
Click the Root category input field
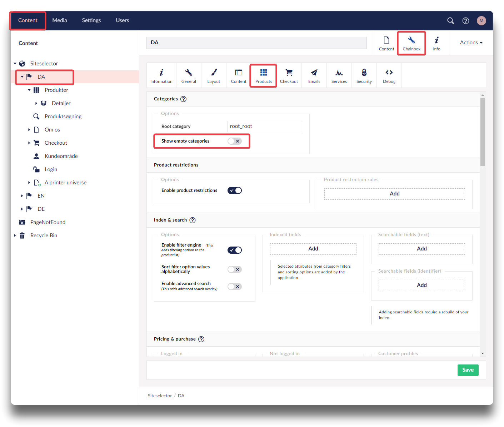pos(264,126)
